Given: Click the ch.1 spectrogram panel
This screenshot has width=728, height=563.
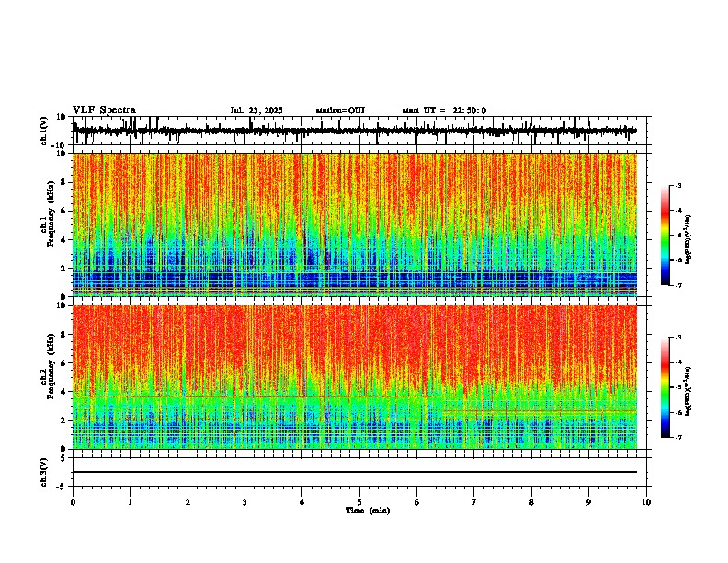Looking at the screenshot, I should point(354,224).
